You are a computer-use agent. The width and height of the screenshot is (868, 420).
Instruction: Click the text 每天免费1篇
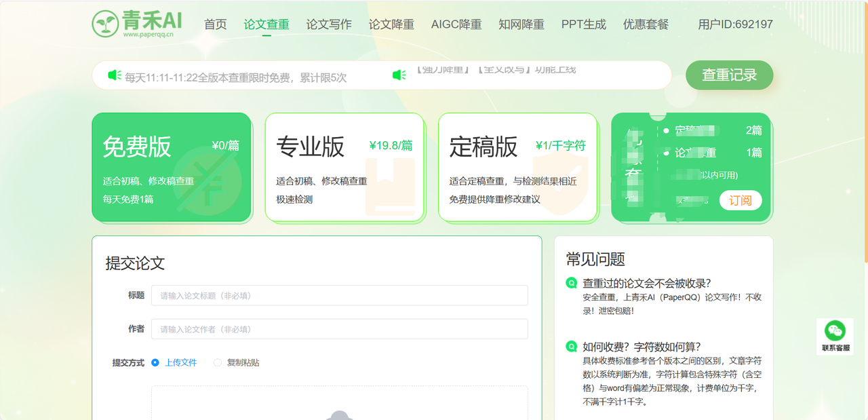[x=128, y=199]
